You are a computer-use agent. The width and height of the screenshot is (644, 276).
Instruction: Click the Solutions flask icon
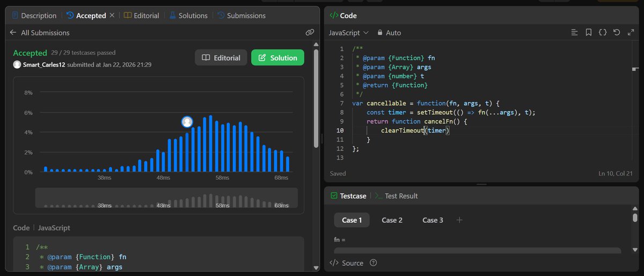point(172,16)
